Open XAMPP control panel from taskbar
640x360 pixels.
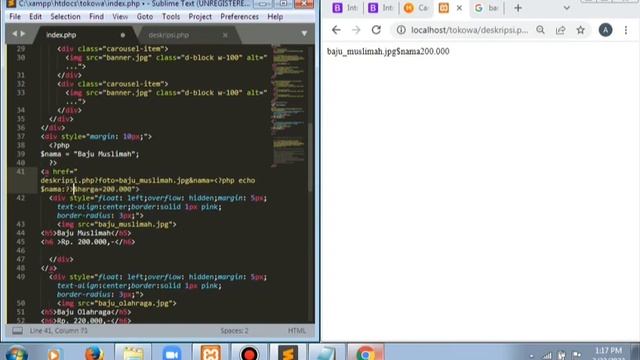point(211,353)
